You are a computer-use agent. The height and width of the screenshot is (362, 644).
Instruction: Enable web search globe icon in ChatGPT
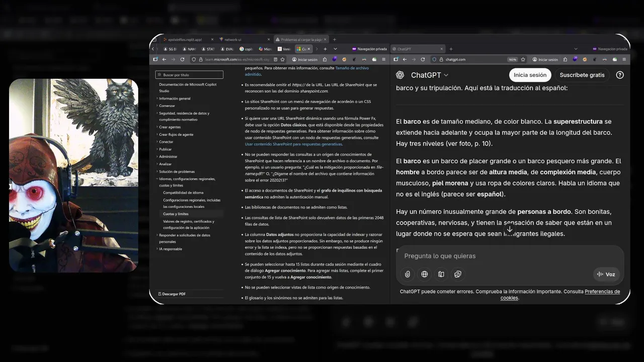(x=425, y=274)
